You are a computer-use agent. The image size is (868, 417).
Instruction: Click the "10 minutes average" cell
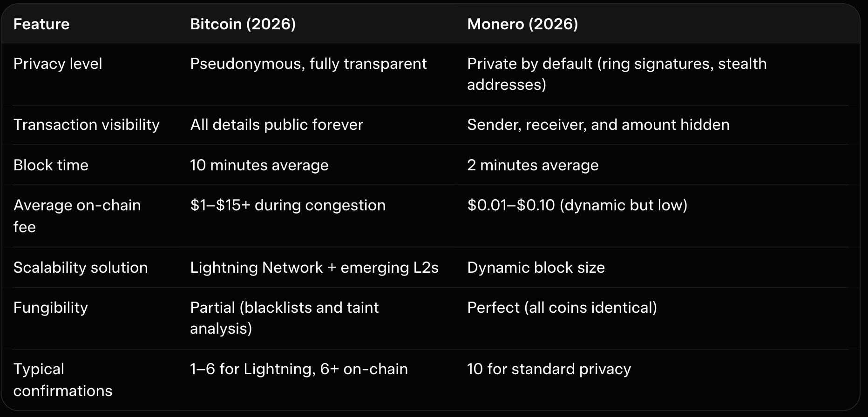tap(259, 165)
